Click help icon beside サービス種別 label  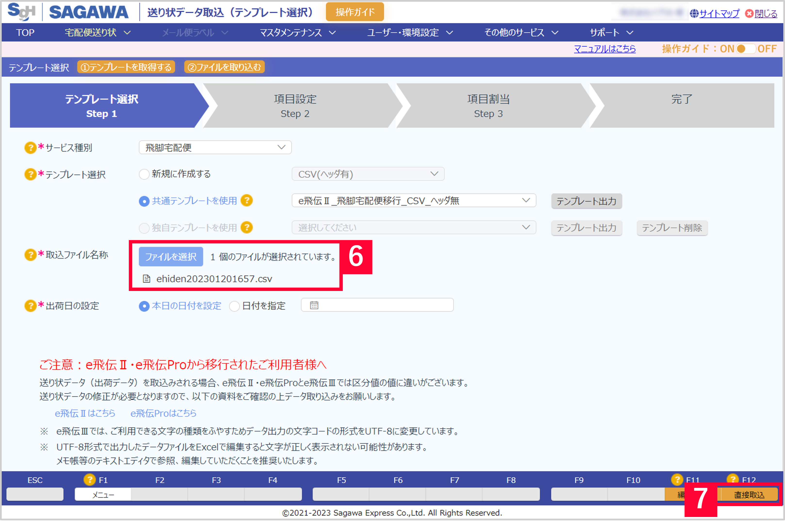coord(30,147)
